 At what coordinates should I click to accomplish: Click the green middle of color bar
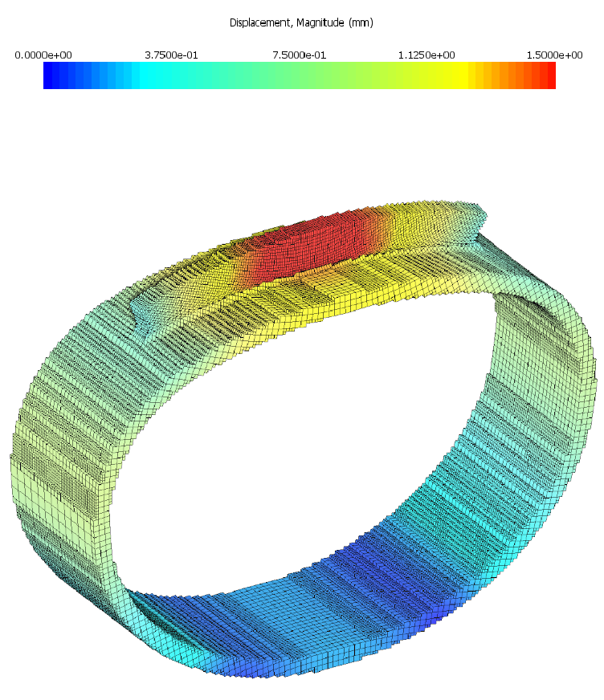click(x=300, y=75)
